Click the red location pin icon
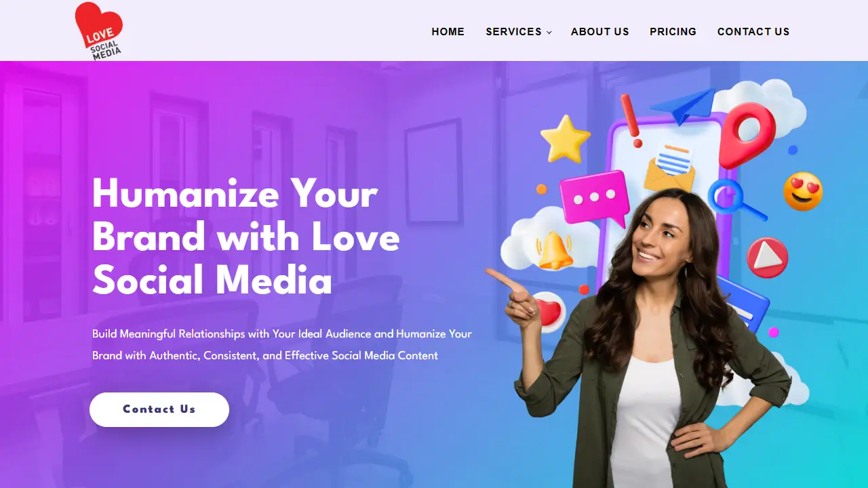868x488 pixels. [747, 135]
